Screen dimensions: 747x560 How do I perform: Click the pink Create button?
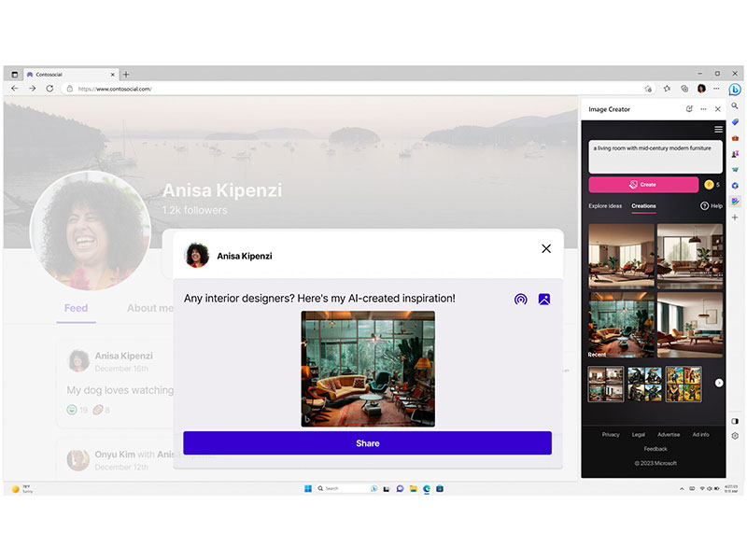pyautogui.click(x=643, y=185)
